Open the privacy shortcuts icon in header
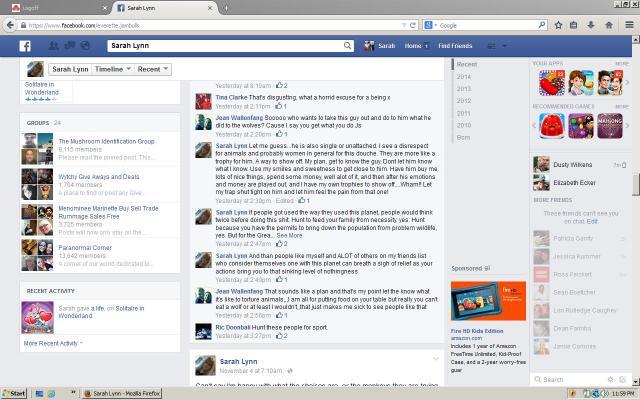The image size is (640, 400). coord(491,46)
